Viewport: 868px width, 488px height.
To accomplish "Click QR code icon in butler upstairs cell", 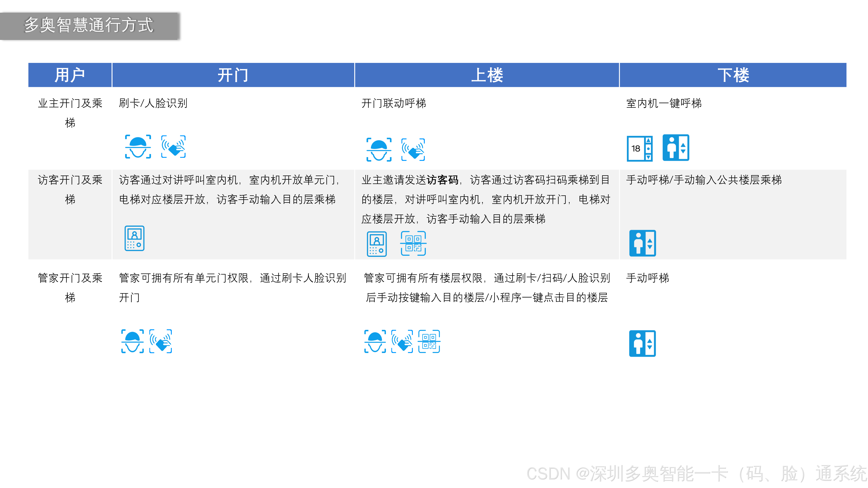I will [429, 341].
